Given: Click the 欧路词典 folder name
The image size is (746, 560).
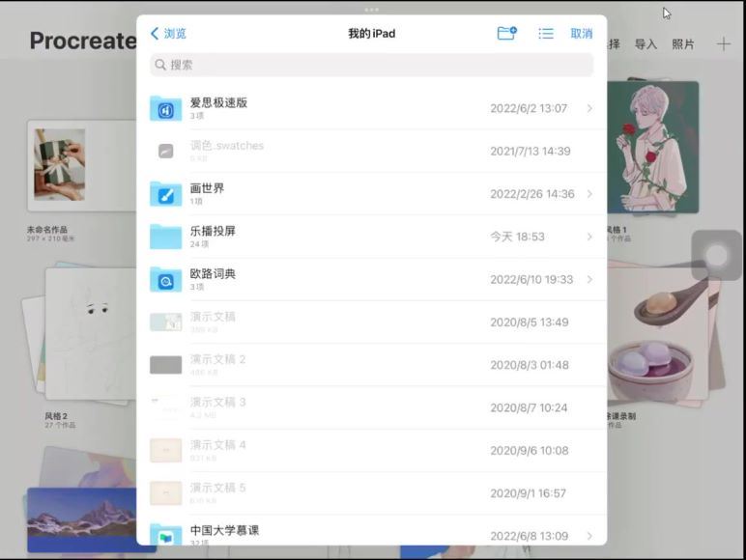Looking at the screenshot, I should coord(213,274).
